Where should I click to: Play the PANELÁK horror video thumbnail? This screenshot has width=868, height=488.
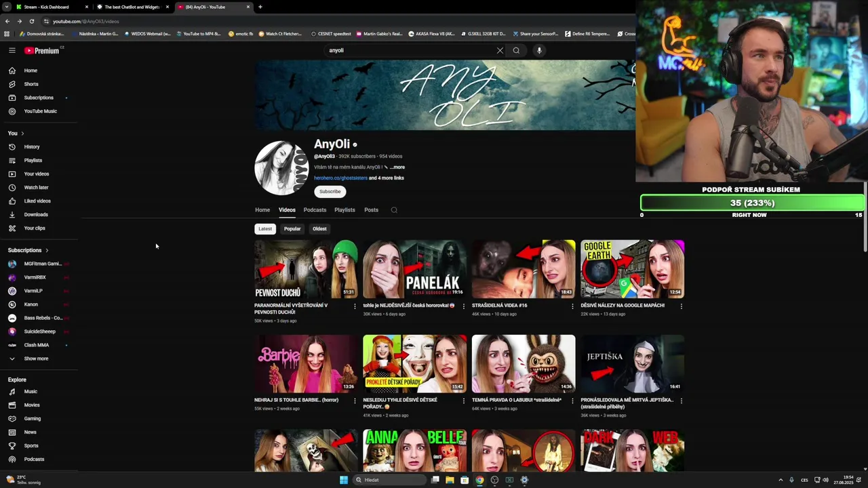click(415, 269)
